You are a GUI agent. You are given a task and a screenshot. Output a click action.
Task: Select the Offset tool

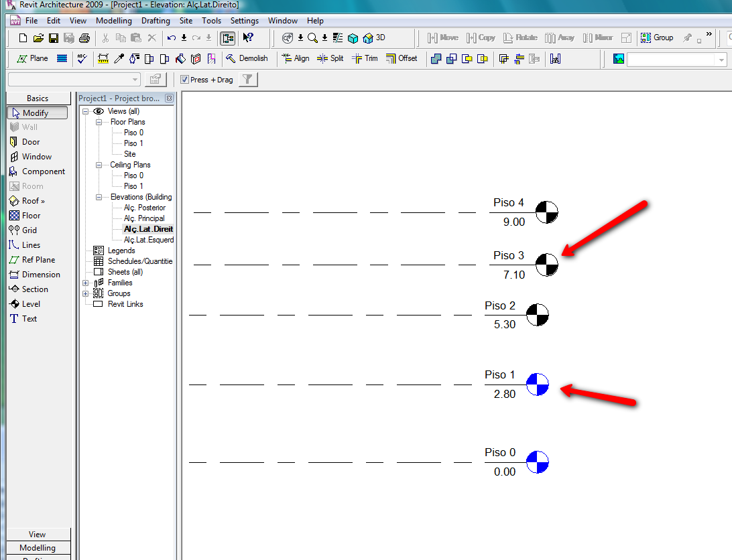(402, 58)
